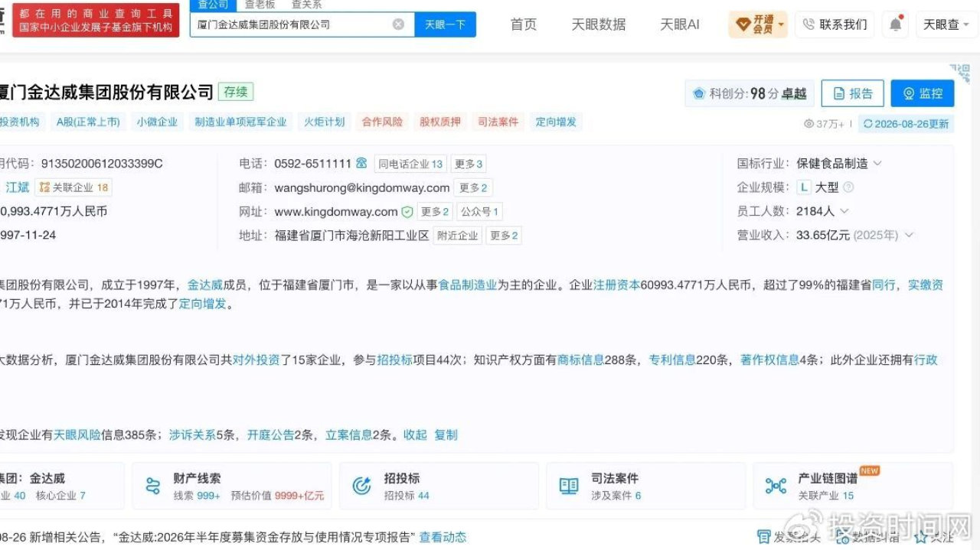
Task: Click 开通会员 button
Action: click(x=758, y=24)
